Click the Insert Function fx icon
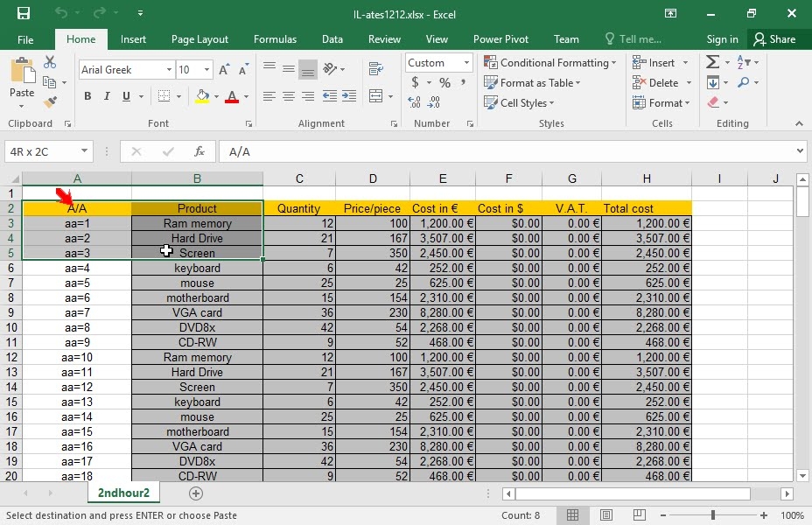This screenshot has height=525, width=812. 199,151
